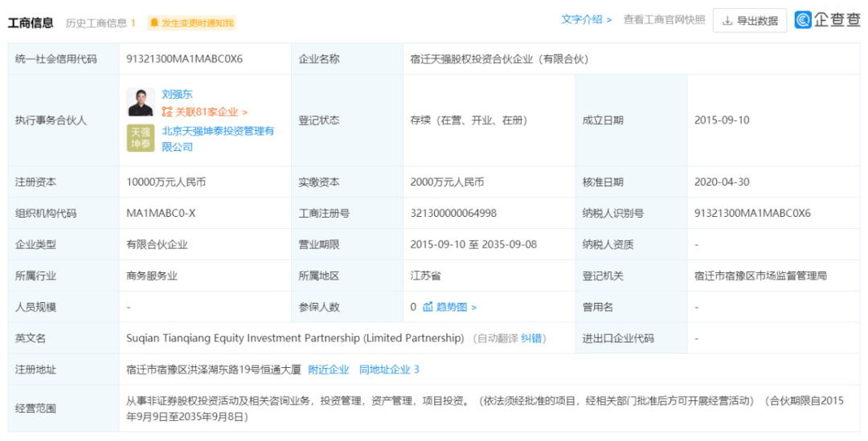Click 纠错 link beside English name
The image size is (868, 441).
(x=531, y=338)
